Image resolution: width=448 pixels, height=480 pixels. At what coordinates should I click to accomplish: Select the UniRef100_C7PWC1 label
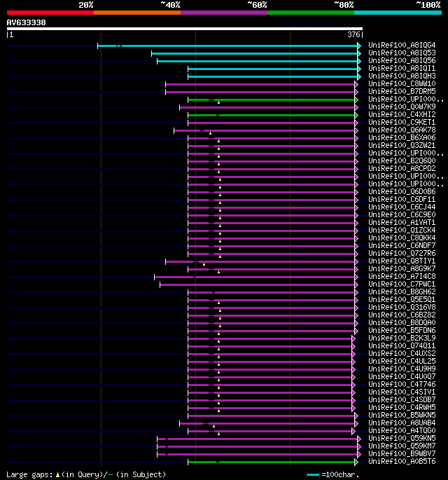(x=402, y=284)
